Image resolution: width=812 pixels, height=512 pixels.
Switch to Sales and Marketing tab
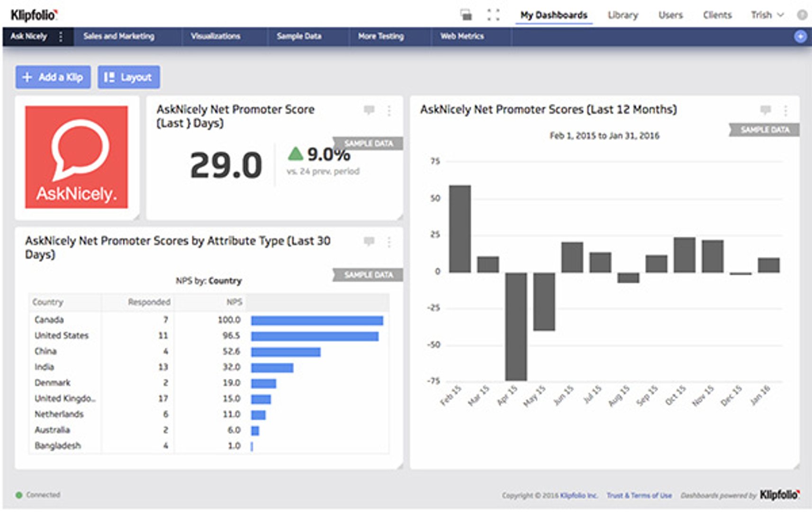119,36
